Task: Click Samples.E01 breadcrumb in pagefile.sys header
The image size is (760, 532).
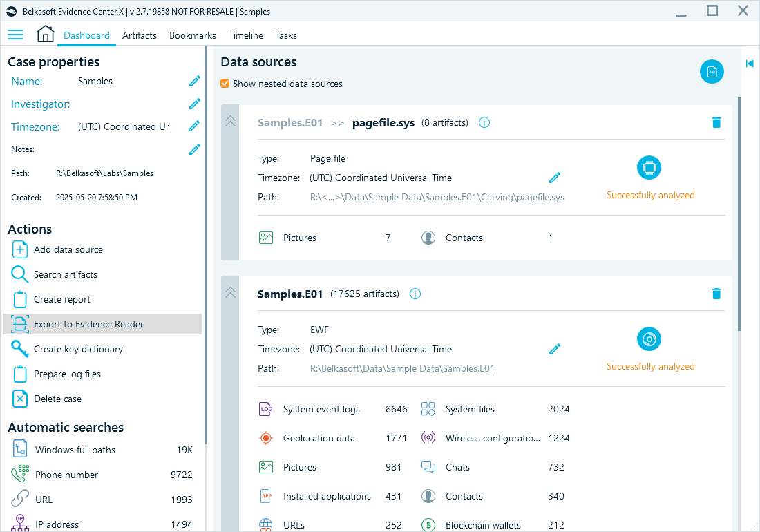Action: coord(290,122)
